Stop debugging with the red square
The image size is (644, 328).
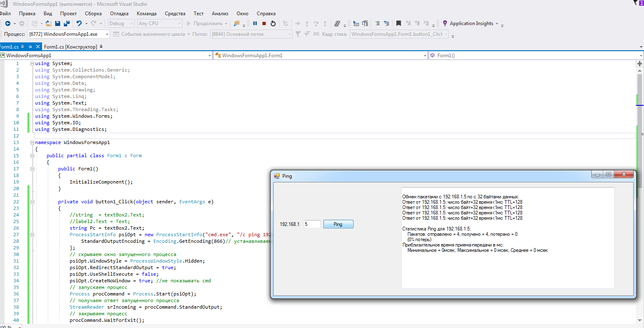tap(264, 23)
